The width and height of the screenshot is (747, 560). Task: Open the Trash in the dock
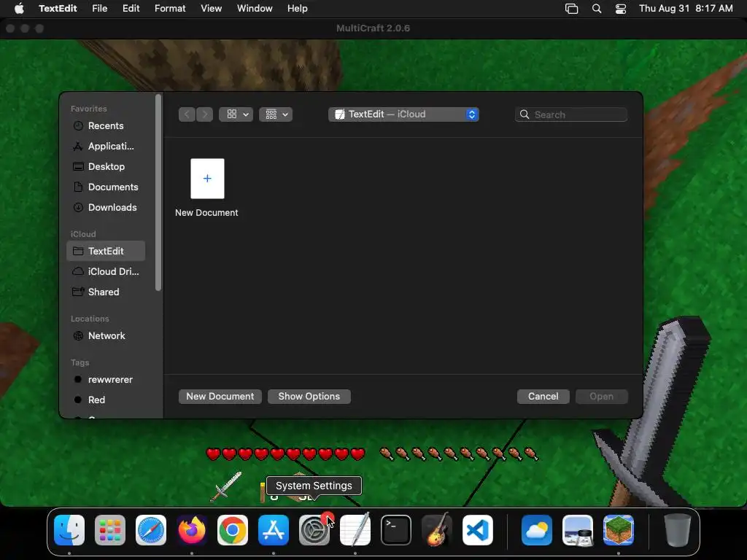point(678,530)
